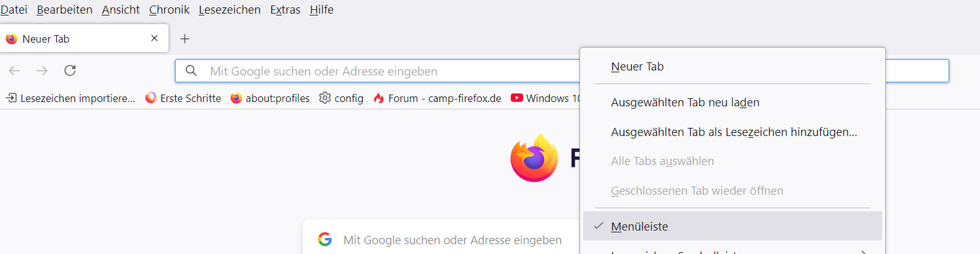Open the Lesezeichen menu
Screen dimensions: 980x254
pos(229,10)
